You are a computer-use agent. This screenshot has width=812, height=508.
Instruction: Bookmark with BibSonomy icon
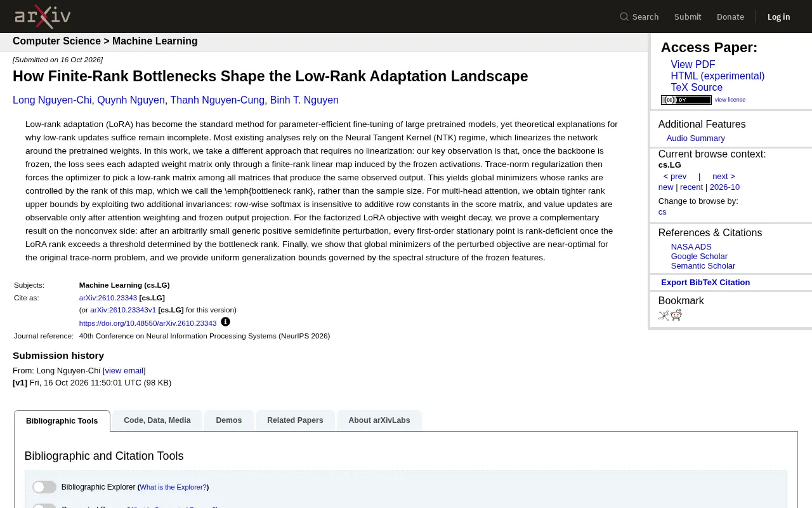coord(664,316)
